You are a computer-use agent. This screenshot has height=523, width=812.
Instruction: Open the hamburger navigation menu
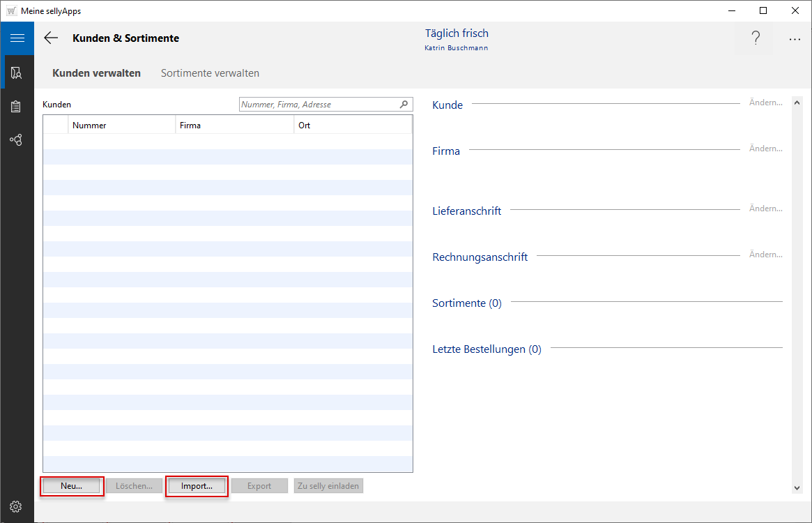click(17, 38)
